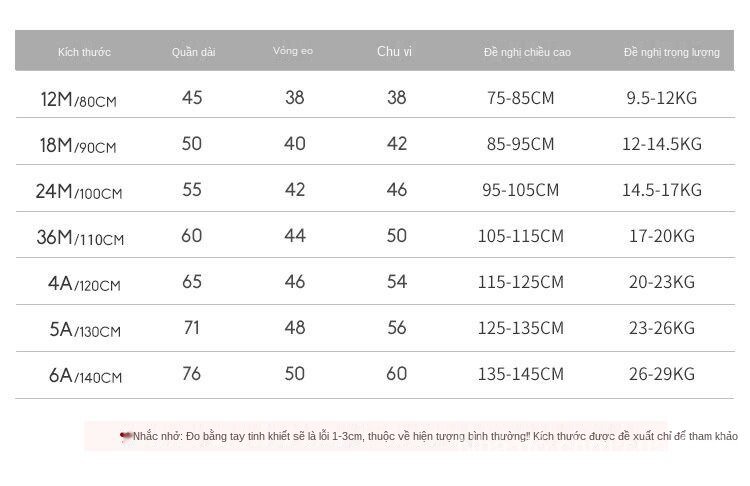
Task: Click the Vòng eo header
Action: point(293,51)
